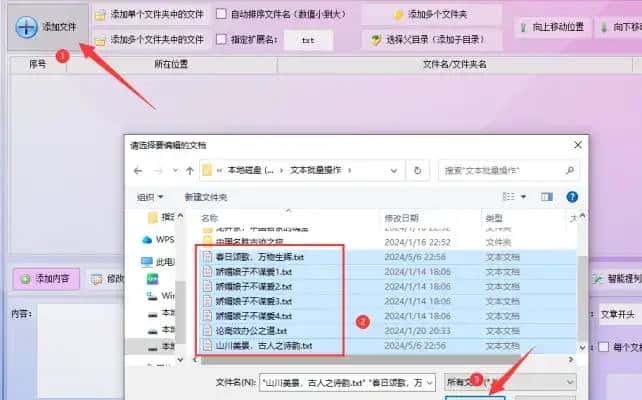Click 添加单个文件夹中的文件 button
The image size is (642, 400).
coord(150,15)
